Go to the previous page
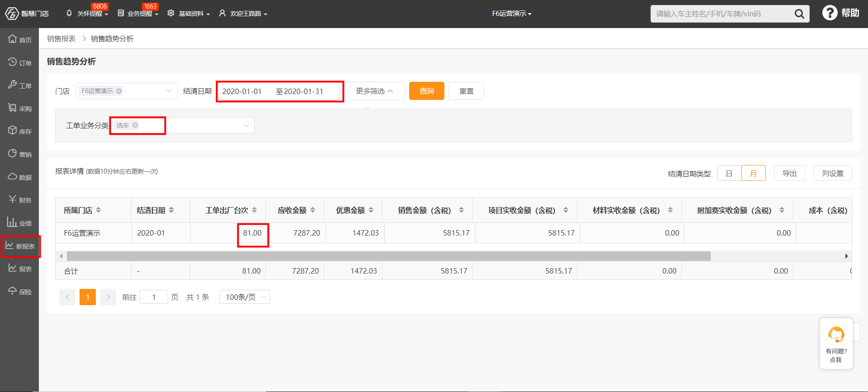This screenshot has height=392, width=868. (67, 297)
